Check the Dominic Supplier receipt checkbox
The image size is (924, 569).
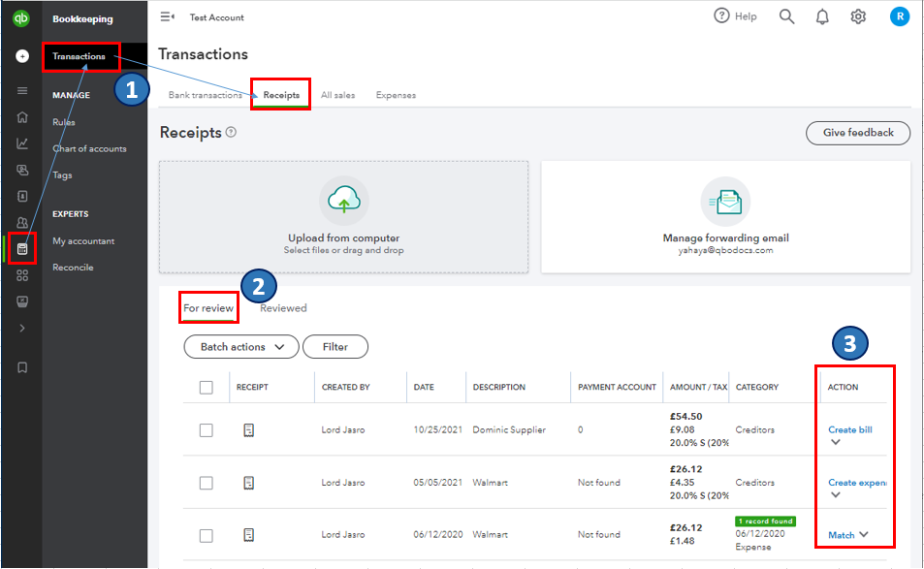[206, 429]
